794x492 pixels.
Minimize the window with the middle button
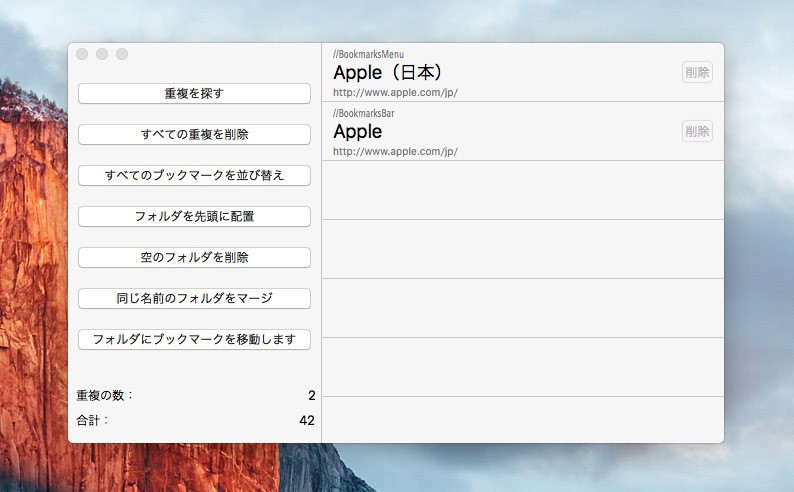102,54
